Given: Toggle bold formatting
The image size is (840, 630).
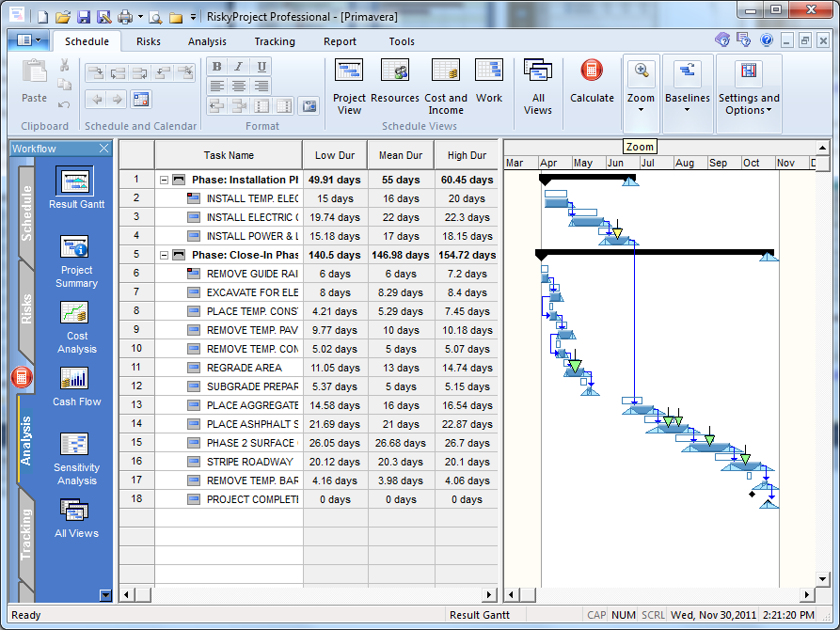Looking at the screenshot, I should 218,68.
